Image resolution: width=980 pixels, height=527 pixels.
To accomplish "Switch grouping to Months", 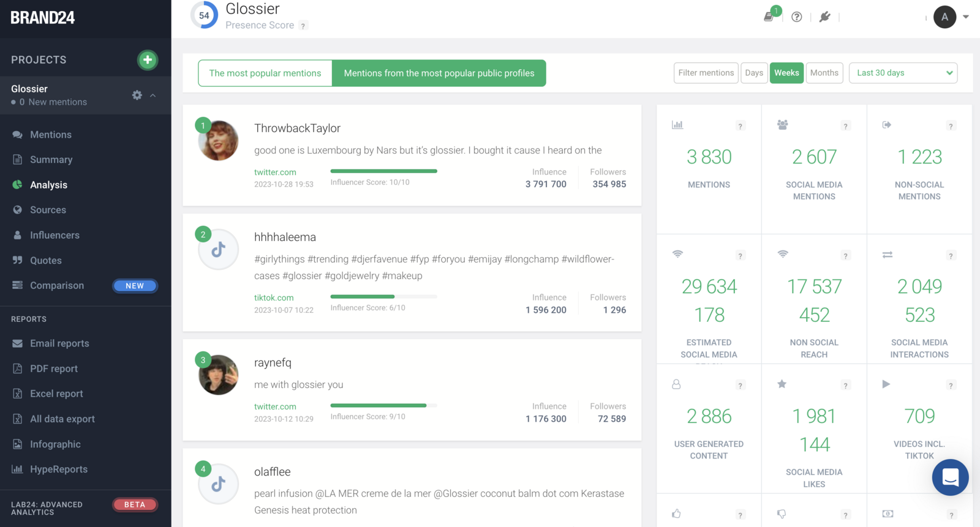I will pos(824,73).
